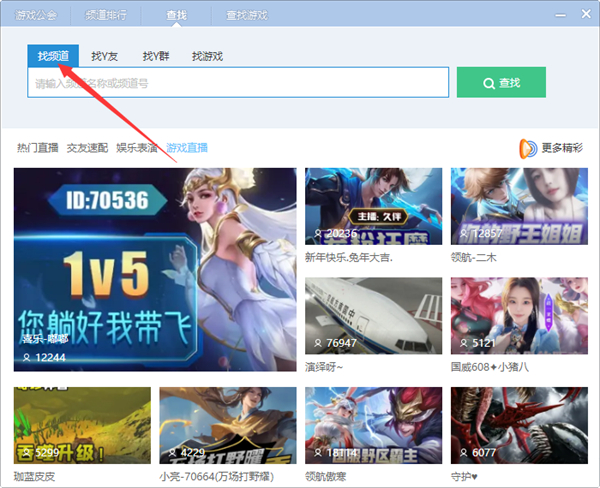Open 游戏公会 in the top bar

35,15
